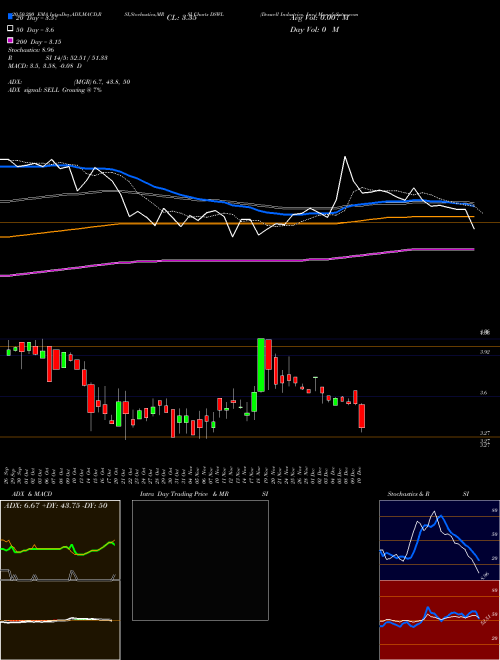The image size is (500, 660).
Task: Click the magenta 200 Day legend swatch
Action: point(10,40)
